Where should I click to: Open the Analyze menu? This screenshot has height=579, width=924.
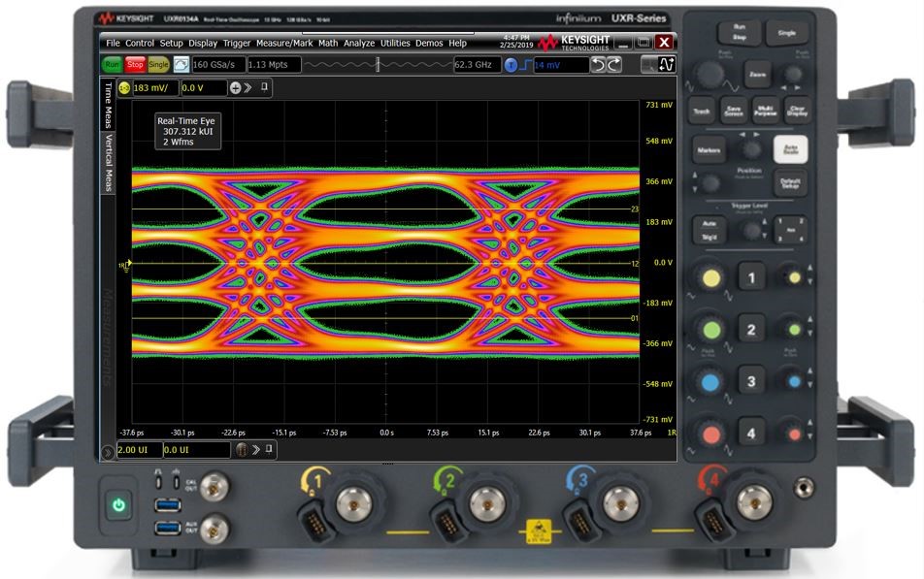tap(358, 43)
